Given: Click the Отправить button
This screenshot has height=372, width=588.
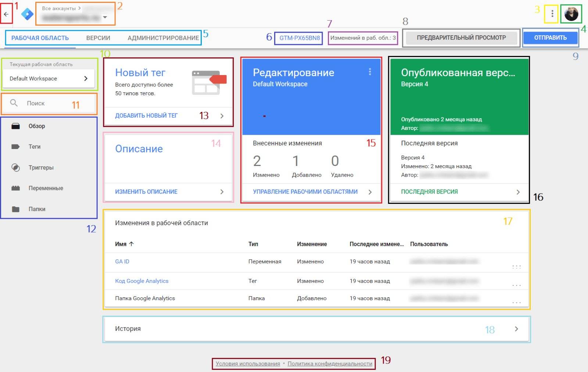Looking at the screenshot, I should click(x=550, y=38).
